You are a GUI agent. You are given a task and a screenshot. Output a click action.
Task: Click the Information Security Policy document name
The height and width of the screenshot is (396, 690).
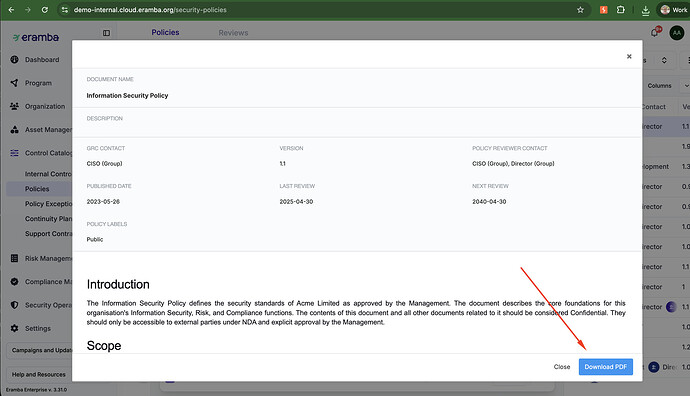(127, 95)
